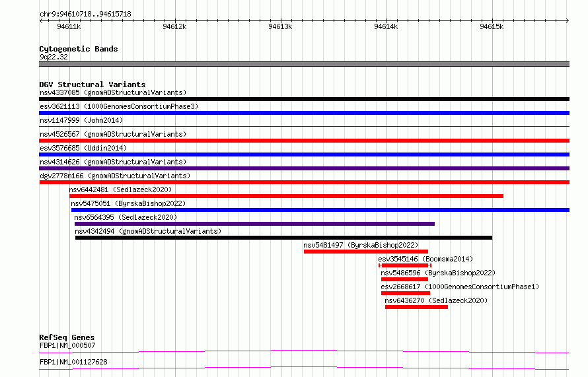588x377 pixels.
Task: Click the purple nsv6564395 variant bar
Action: coord(254,224)
